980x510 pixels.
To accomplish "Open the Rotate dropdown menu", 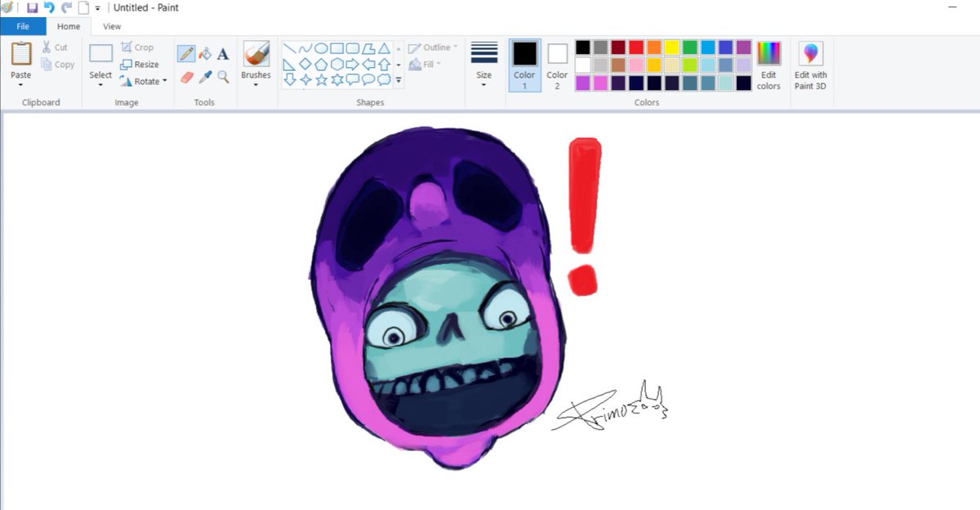I will coord(165,81).
